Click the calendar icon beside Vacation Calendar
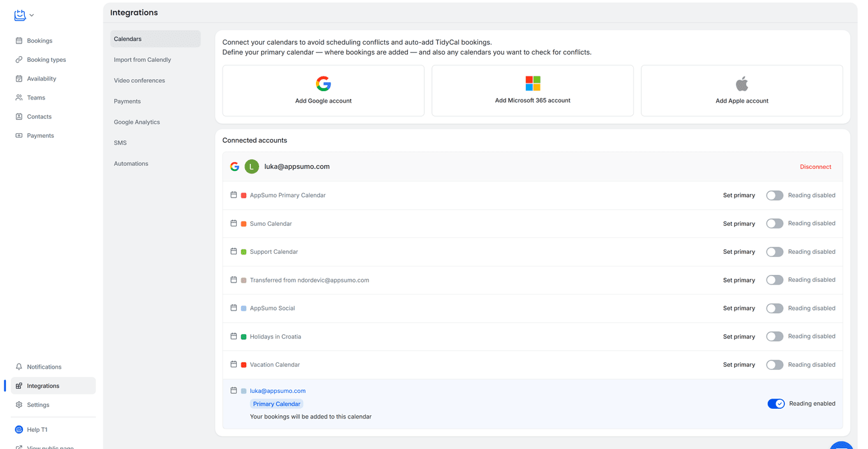Image resolution: width=868 pixels, height=449 pixels. click(234, 364)
